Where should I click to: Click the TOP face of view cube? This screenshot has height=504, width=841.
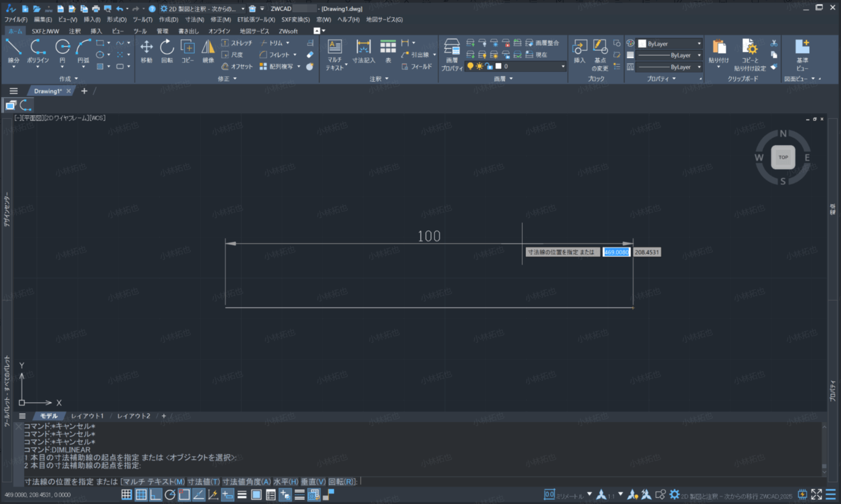tap(783, 157)
